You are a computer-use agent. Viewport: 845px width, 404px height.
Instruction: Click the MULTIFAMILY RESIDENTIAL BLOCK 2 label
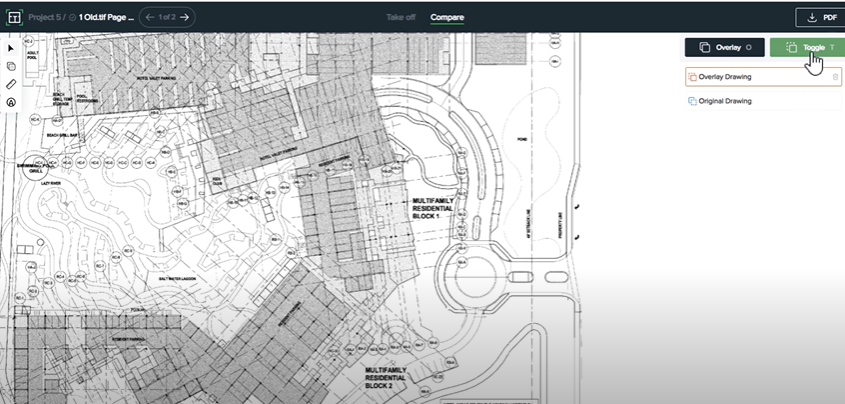pyautogui.click(x=386, y=378)
